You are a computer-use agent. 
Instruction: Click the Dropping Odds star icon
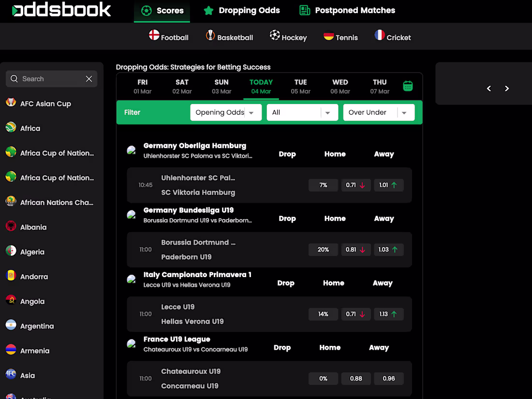pyautogui.click(x=208, y=11)
